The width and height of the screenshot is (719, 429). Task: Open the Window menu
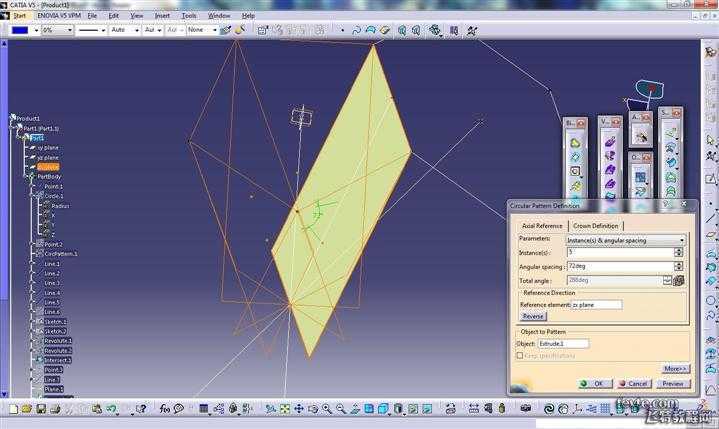click(x=219, y=16)
